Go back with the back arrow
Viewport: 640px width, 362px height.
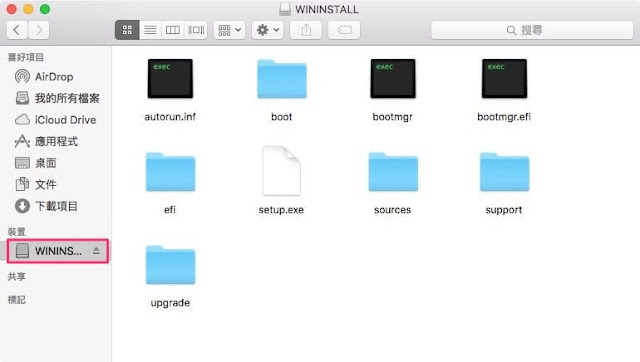pos(17,30)
